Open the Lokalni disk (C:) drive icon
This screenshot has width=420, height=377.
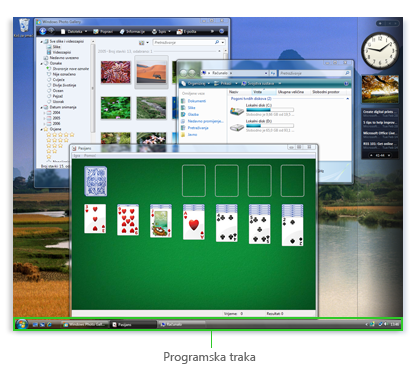tap(237, 111)
